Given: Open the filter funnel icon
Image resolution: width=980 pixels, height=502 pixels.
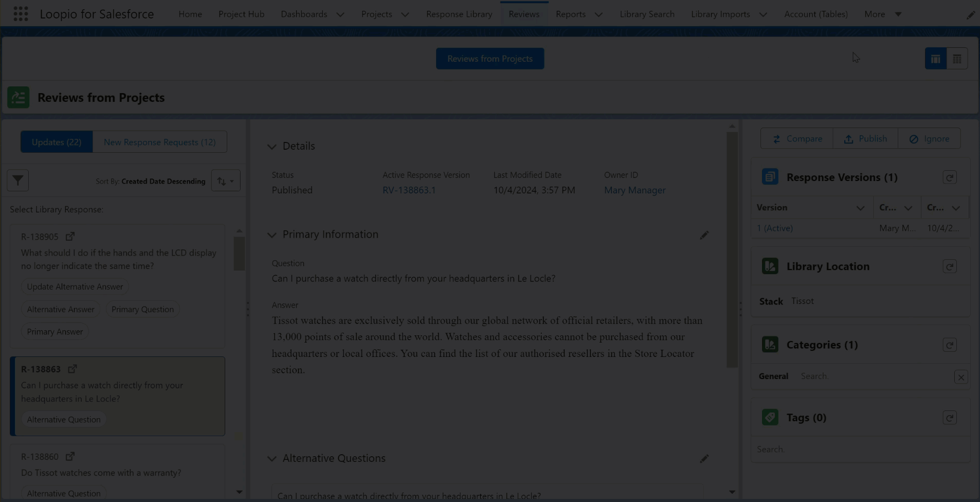Looking at the screenshot, I should point(18,181).
